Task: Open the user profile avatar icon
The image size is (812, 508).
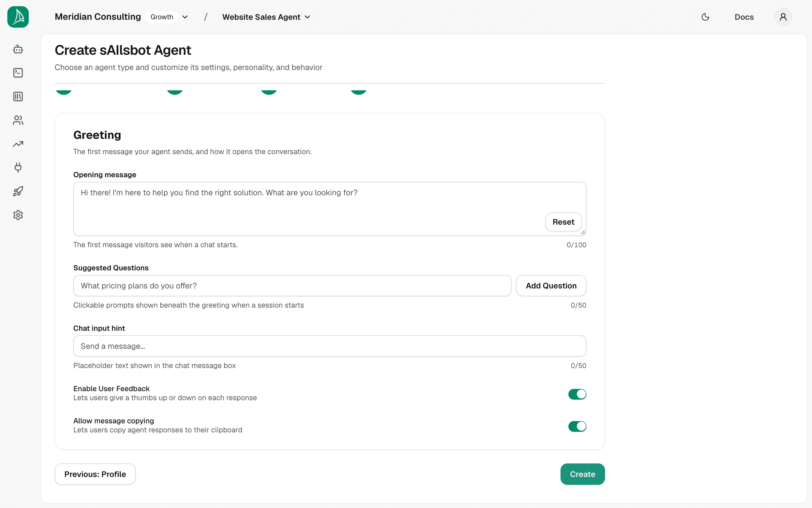Action: pyautogui.click(x=783, y=17)
